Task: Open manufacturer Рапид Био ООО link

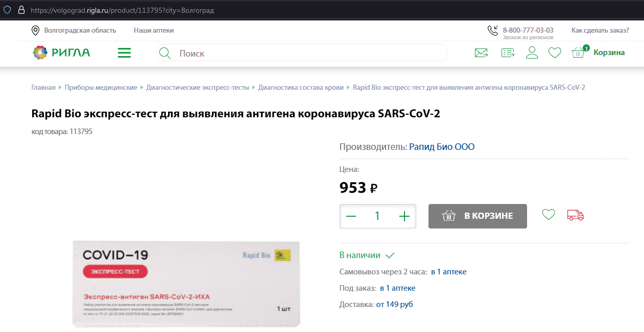Action: coord(442,147)
